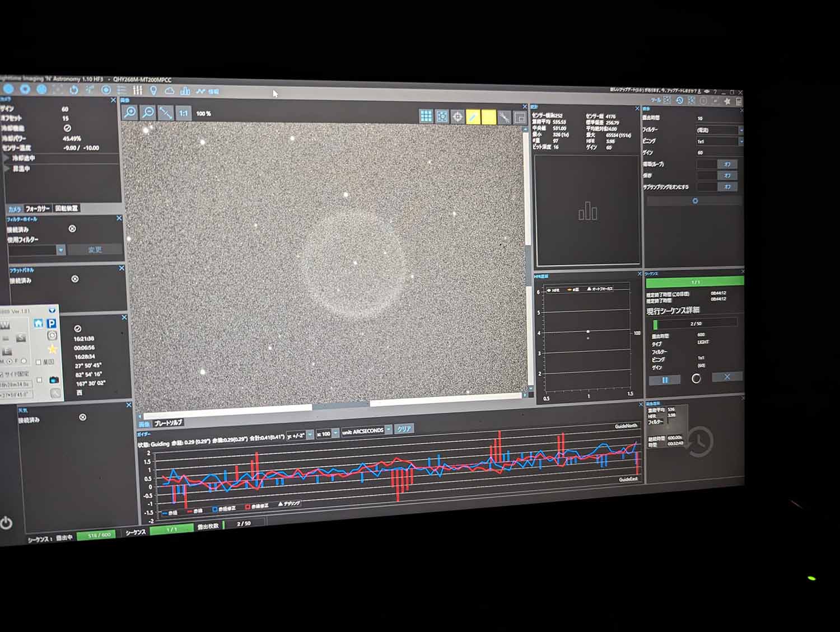This screenshot has height=632, width=840.
Task: Click the history clock icon in the tools row
Action: tap(679, 100)
